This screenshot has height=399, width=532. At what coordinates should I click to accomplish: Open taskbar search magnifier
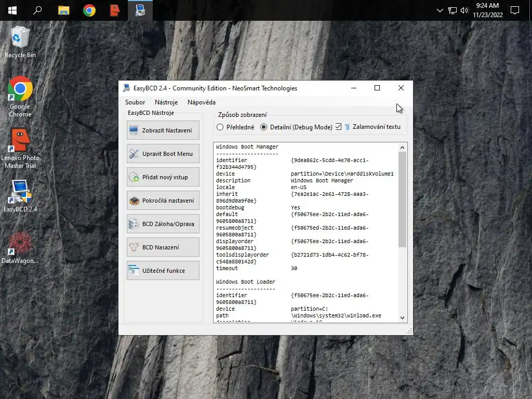click(x=37, y=10)
